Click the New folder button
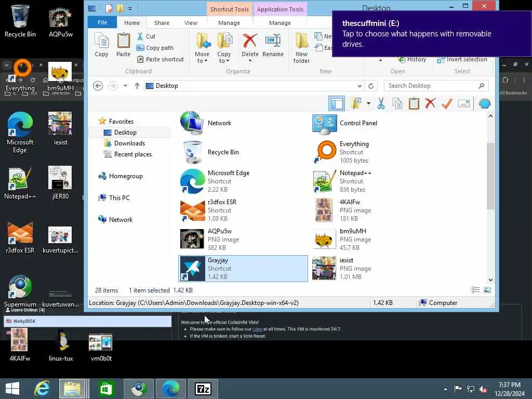 tap(301, 48)
